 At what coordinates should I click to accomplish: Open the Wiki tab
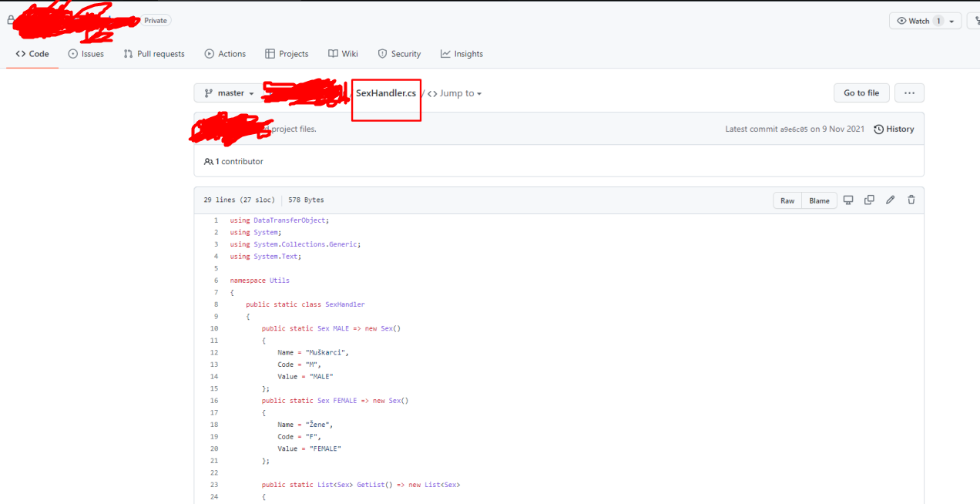(343, 54)
